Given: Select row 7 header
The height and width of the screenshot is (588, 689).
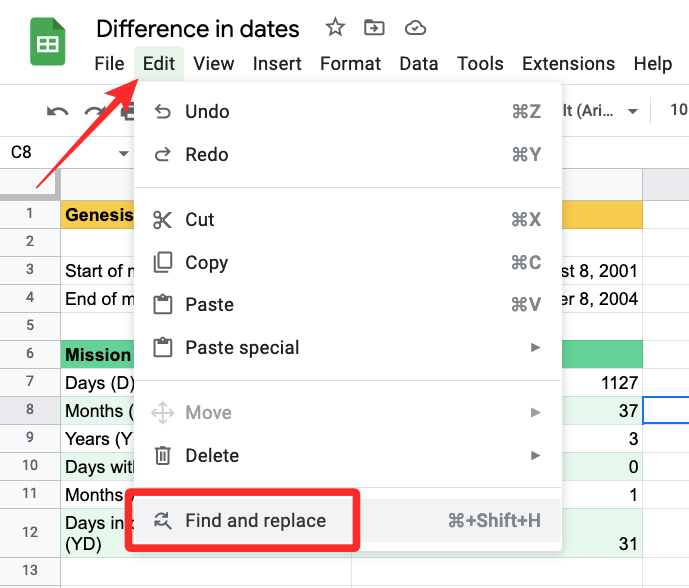Looking at the screenshot, I should (30, 381).
